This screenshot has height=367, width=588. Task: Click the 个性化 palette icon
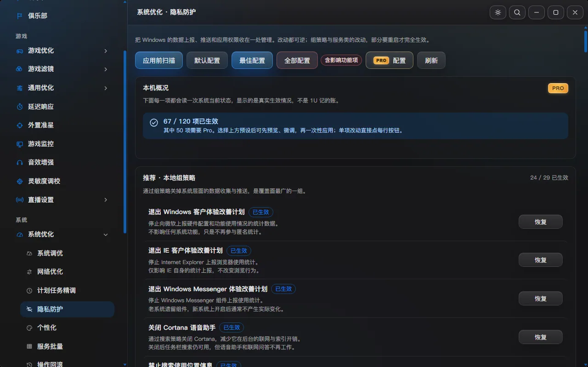click(x=29, y=327)
